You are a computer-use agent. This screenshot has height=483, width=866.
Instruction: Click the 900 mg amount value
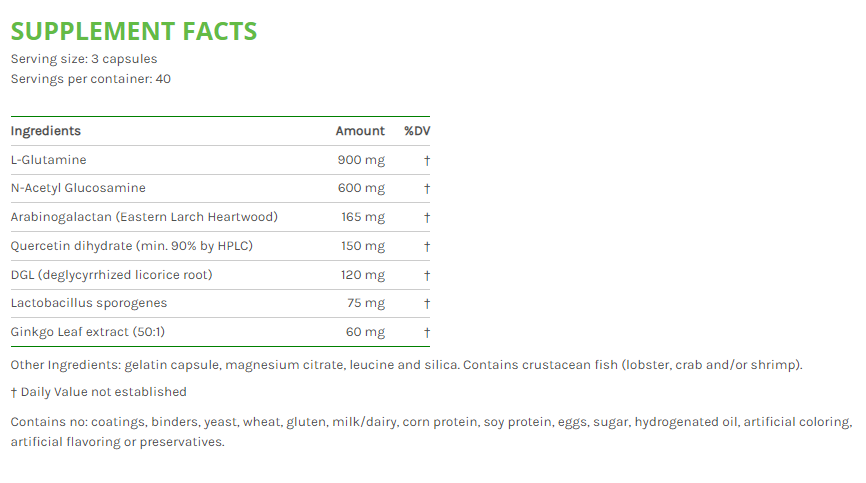point(362,160)
